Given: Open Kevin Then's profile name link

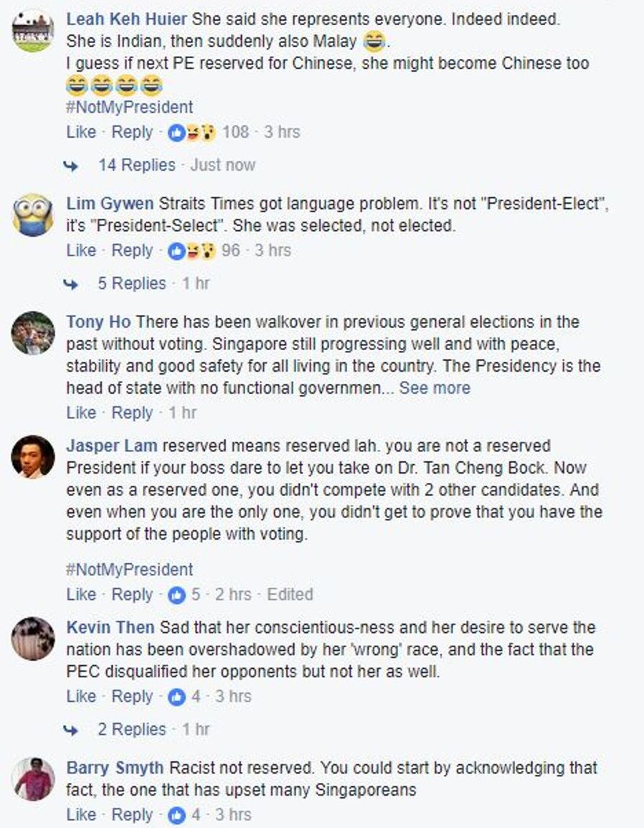Looking at the screenshot, I should [110, 628].
